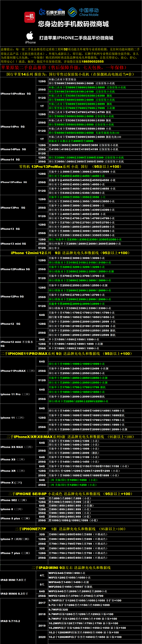Select the 二手IPHONE11\PRO\MAX系列 header
Image resolution: width=142 pixels, height=644 pixels.
[71, 353]
